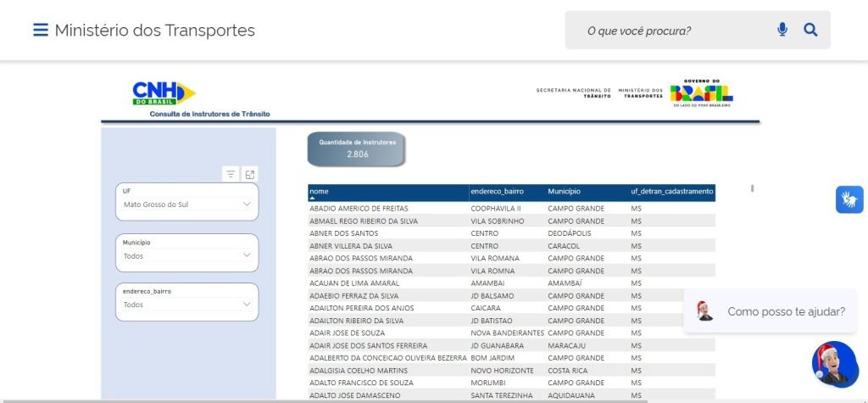Sort table by nome column header
Viewport: 868px width, 403px height.
[x=319, y=192]
